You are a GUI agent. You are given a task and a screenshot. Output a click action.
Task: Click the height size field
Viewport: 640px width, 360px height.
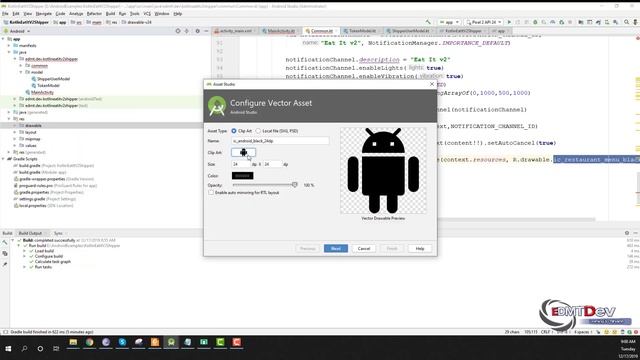coord(273,164)
